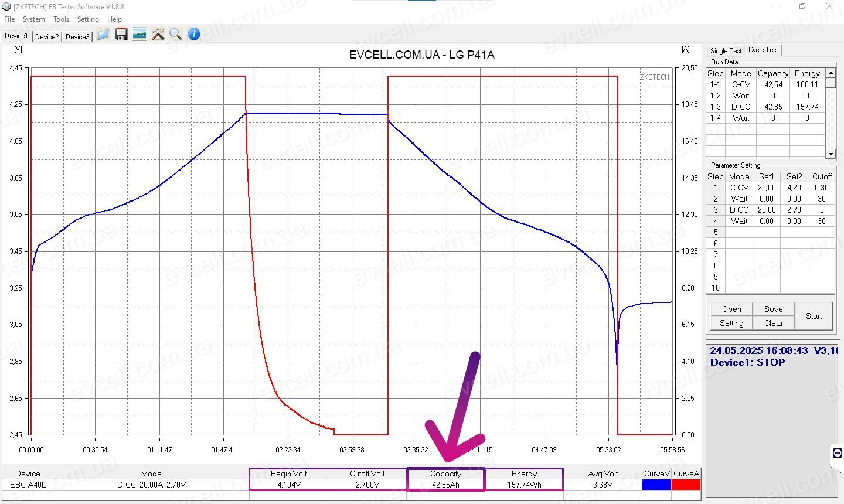This screenshot has height=504, width=844.
Task: Click the open folder icon in toolbar
Action: pos(103,35)
